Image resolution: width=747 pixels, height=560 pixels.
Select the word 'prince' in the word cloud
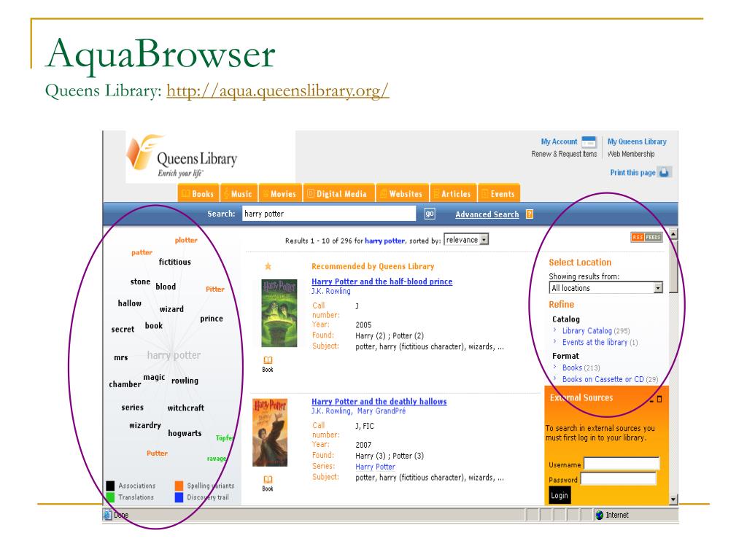tap(212, 319)
